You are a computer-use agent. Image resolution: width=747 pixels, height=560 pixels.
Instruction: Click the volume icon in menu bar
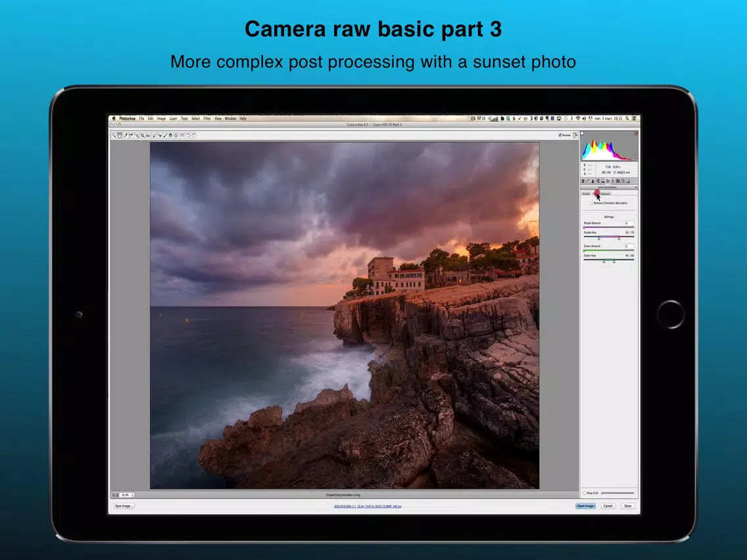584,118
